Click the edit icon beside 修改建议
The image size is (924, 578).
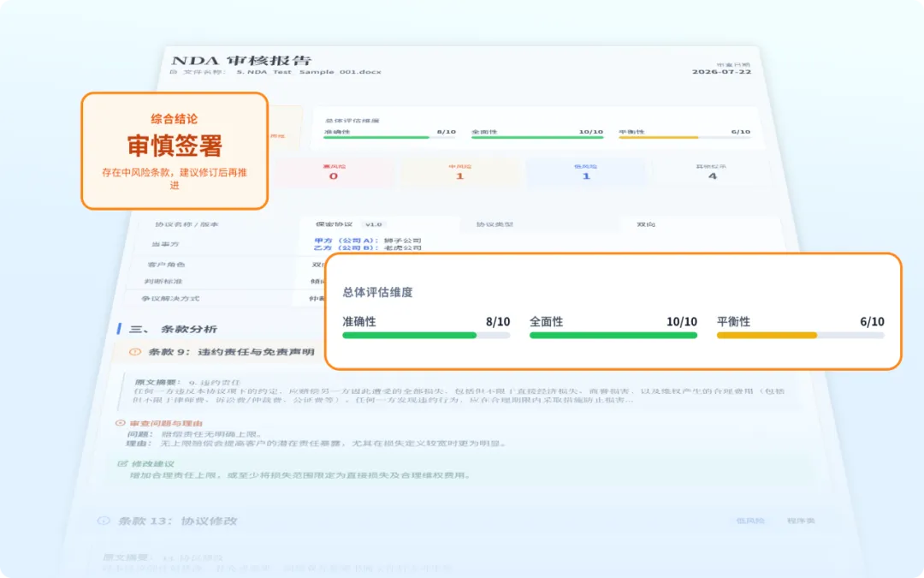122,463
